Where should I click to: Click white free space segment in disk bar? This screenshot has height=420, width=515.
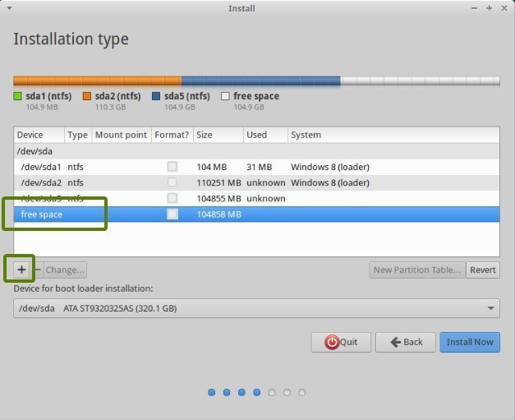[x=421, y=81]
